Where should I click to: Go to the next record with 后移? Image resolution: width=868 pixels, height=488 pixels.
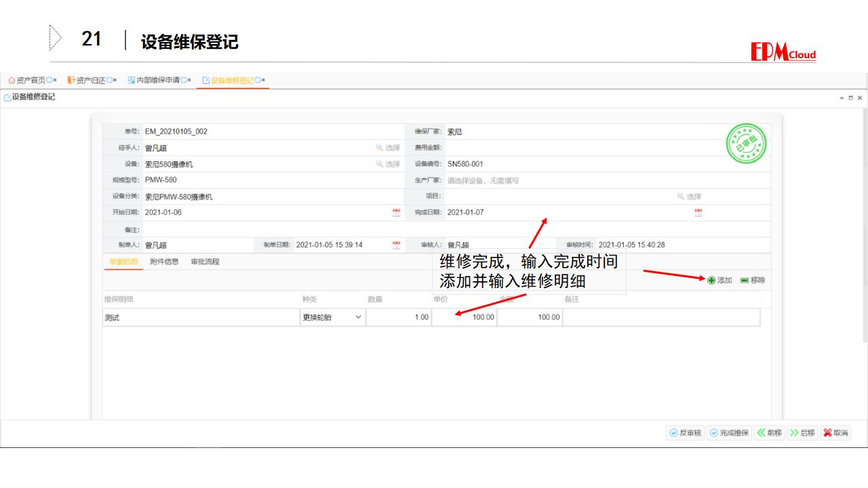(x=803, y=433)
